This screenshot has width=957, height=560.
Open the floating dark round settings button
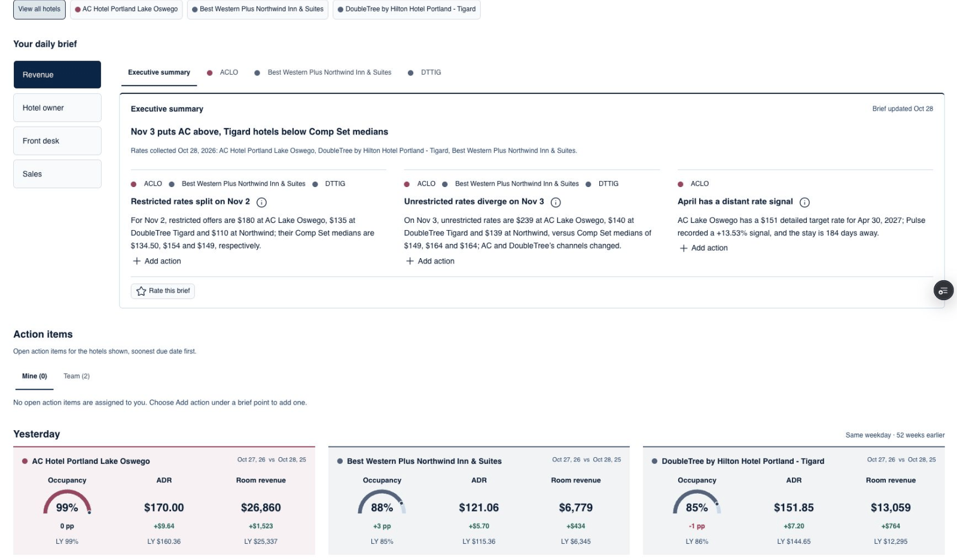(x=943, y=291)
